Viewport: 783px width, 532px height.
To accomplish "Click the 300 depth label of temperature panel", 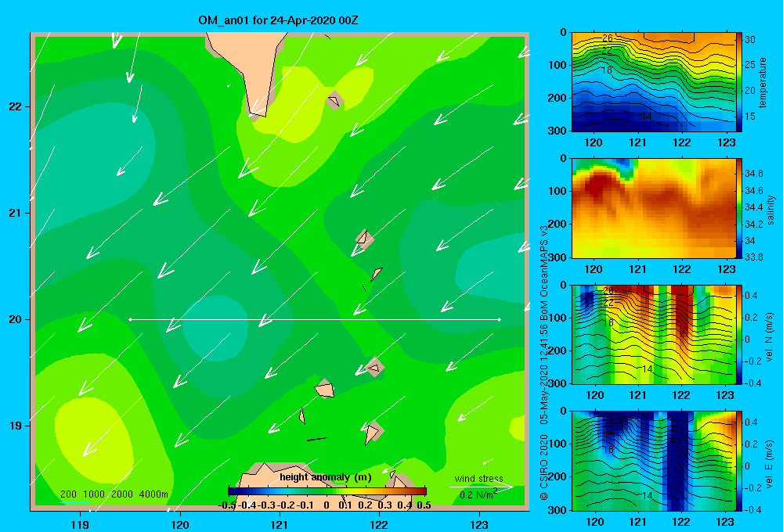I will [557, 131].
